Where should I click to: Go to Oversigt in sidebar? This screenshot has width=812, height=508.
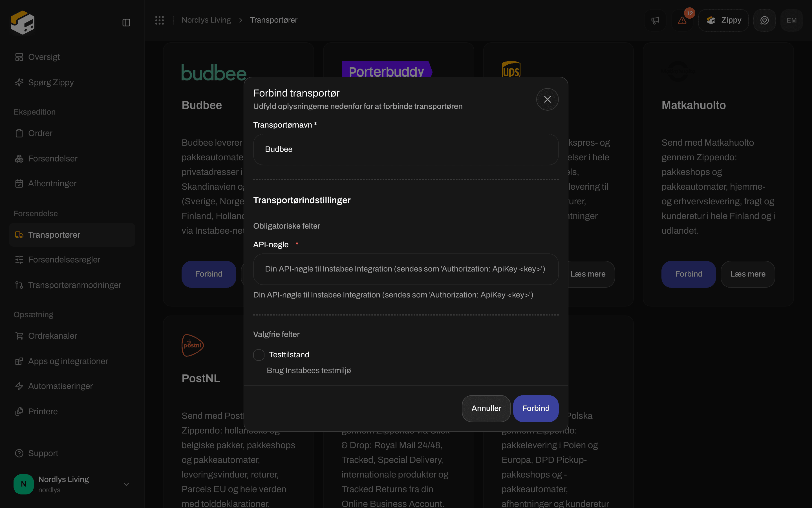pos(72,57)
